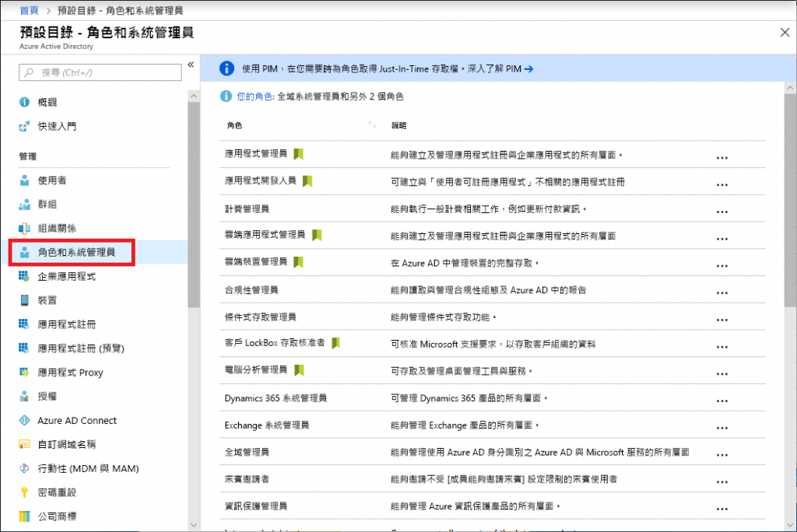Collapse the sidebar with double chevron
The width and height of the screenshot is (797, 532).
click(x=191, y=65)
